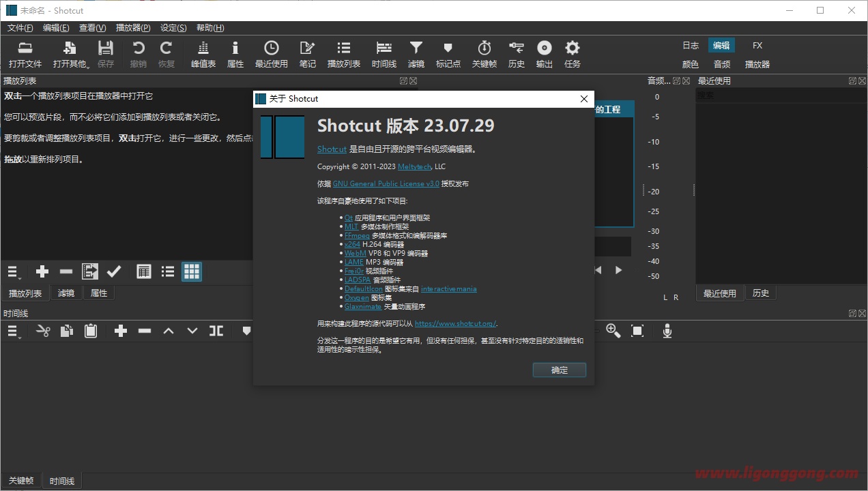Open the playlist hamburger menu dropdown
This screenshot has width=868, height=491.
click(x=14, y=272)
